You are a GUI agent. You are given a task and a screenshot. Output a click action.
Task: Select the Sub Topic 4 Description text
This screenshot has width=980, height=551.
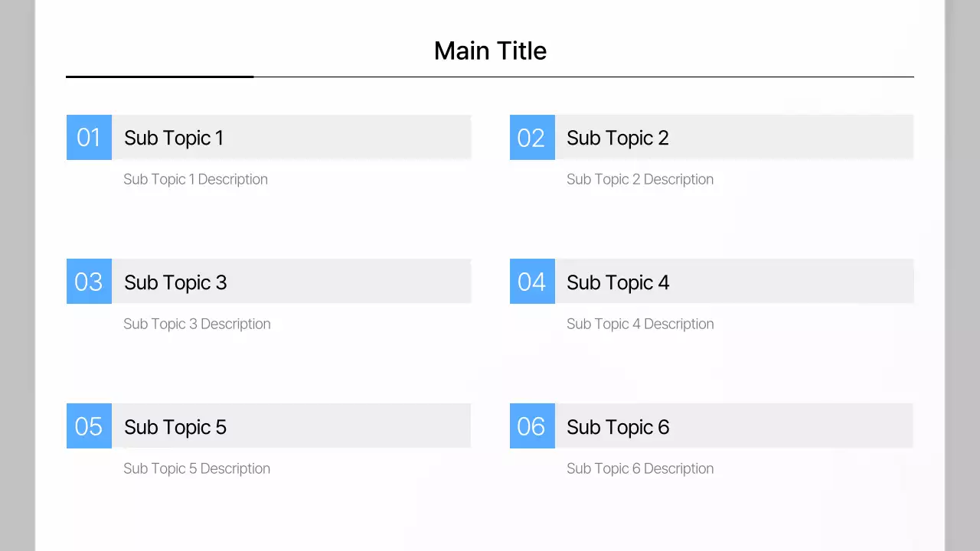point(640,324)
